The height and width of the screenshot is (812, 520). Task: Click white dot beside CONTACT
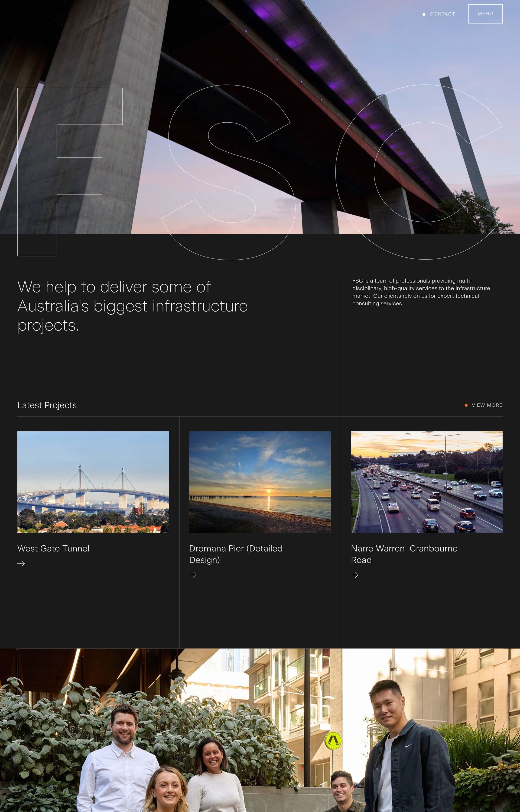(424, 14)
